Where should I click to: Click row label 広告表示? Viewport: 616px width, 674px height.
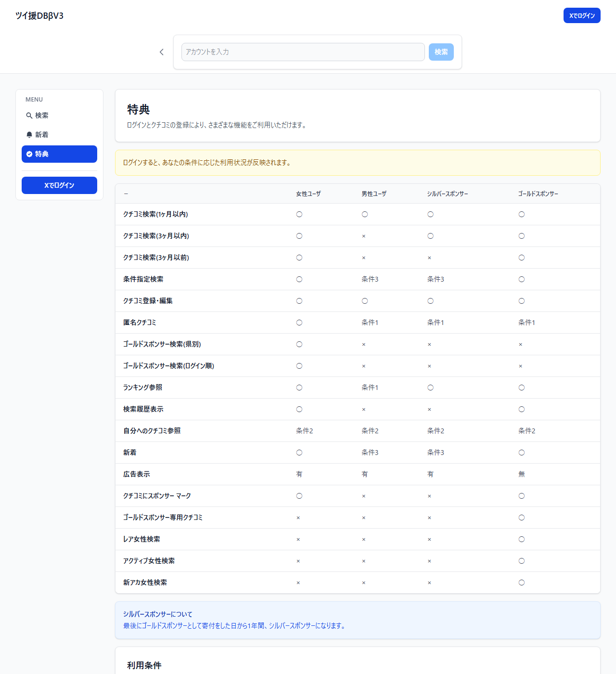(136, 474)
